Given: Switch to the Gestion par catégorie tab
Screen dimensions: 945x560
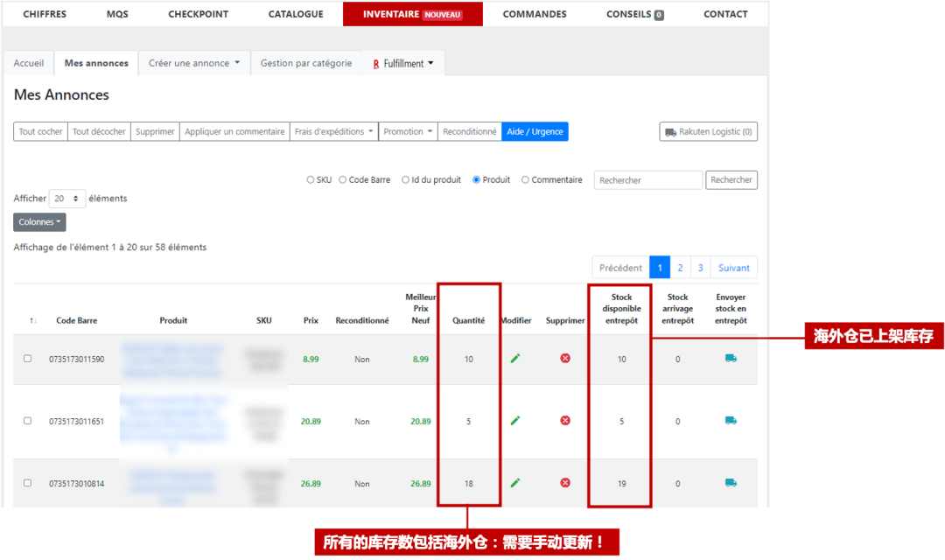Looking at the screenshot, I should pos(306,63).
